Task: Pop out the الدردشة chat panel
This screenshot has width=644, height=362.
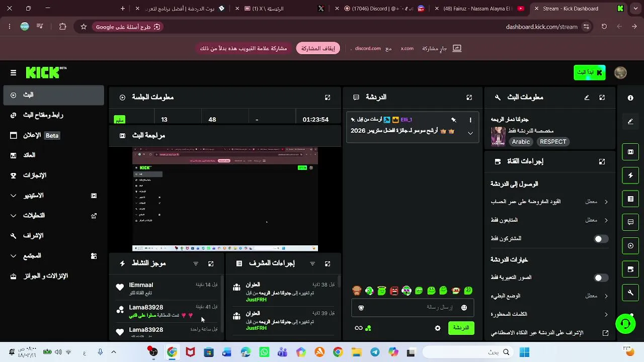Action: pos(469,98)
